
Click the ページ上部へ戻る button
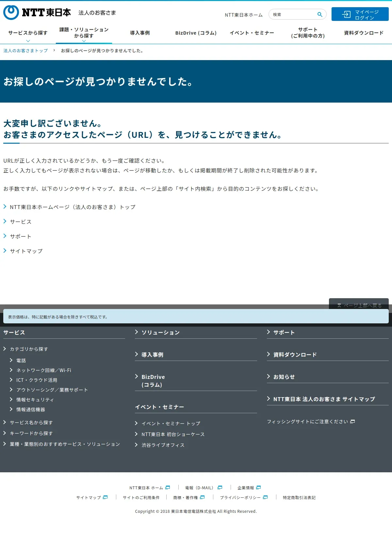[x=359, y=304]
